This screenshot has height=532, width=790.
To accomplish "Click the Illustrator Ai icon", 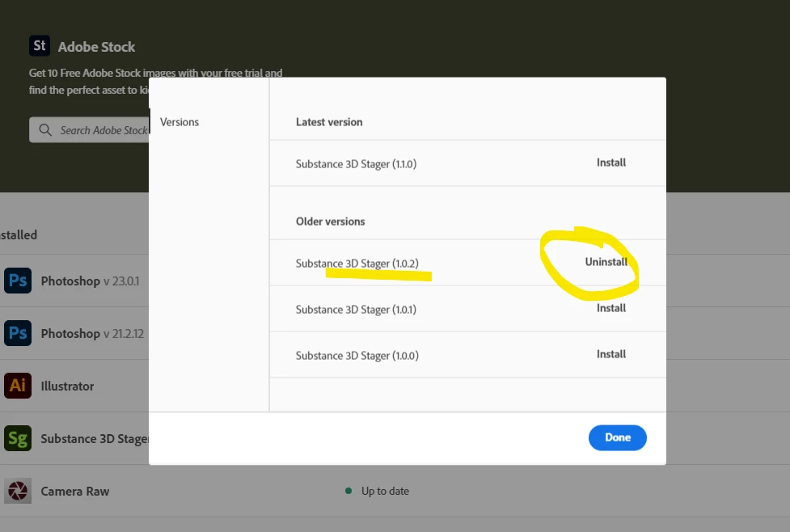I will (x=18, y=386).
